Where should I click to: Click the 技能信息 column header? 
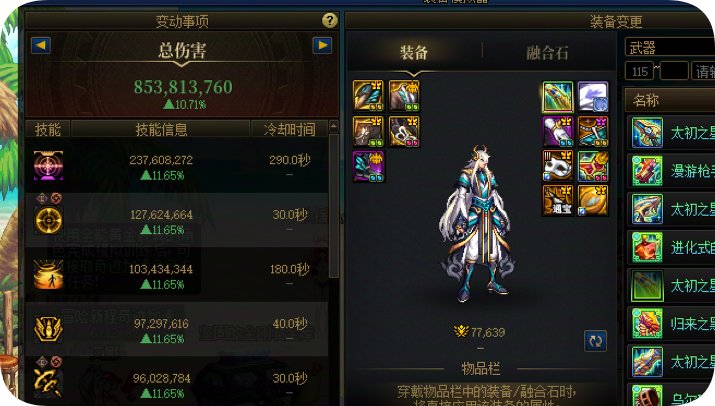click(x=161, y=129)
